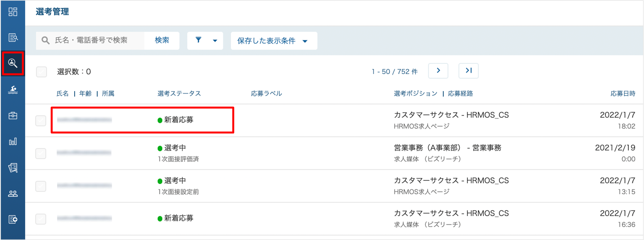Sort by 選考ステータス column header

coord(179,94)
